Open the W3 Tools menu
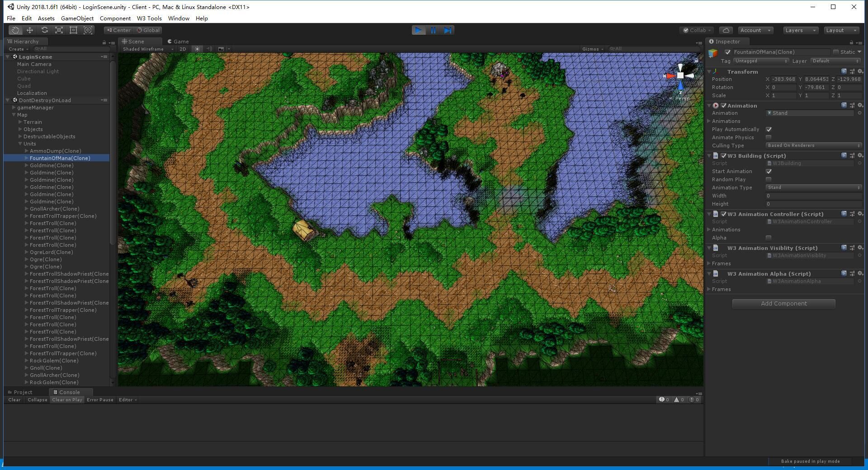868x470 pixels. [x=149, y=19]
